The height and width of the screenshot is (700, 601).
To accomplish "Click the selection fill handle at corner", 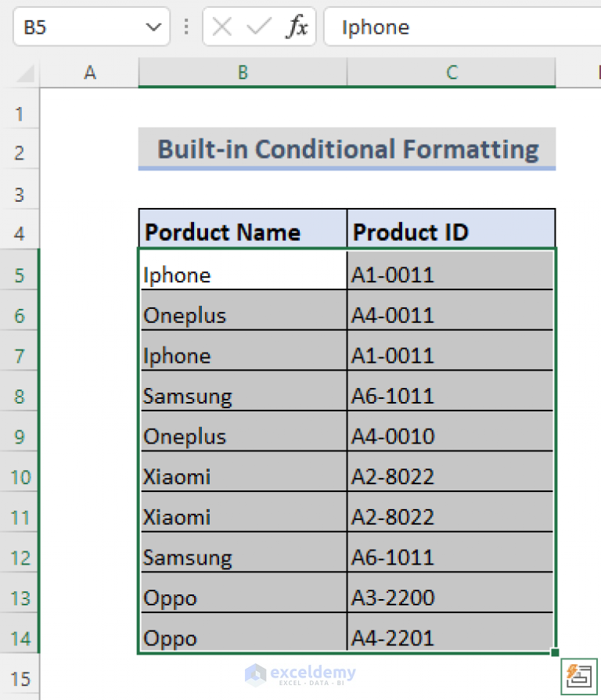I will (x=555, y=652).
